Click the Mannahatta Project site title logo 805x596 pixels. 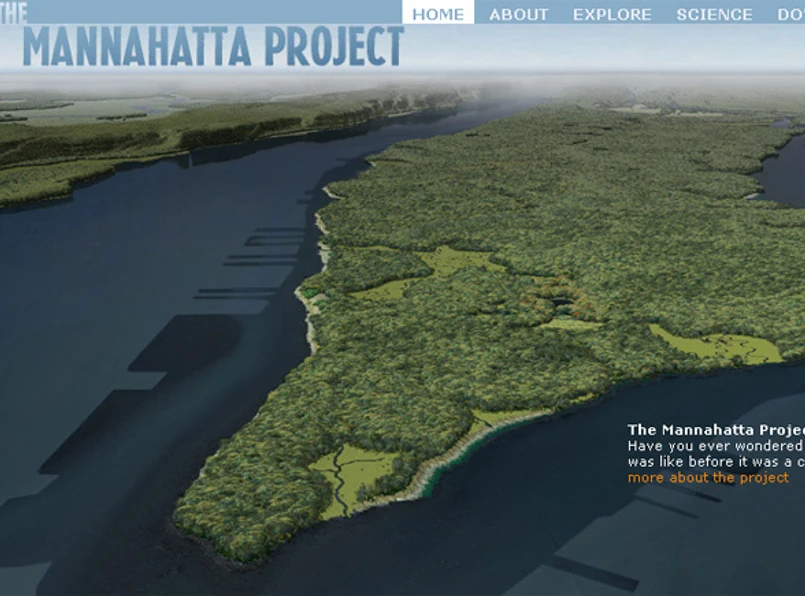[202, 35]
